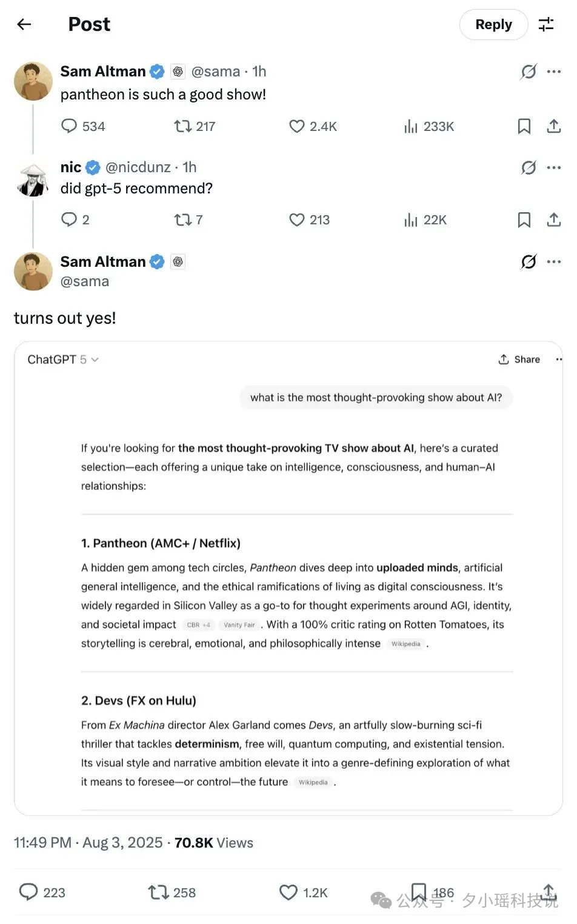Click Share in the ChatGPT screenshot
The width and height of the screenshot is (577, 924).
pos(519,360)
